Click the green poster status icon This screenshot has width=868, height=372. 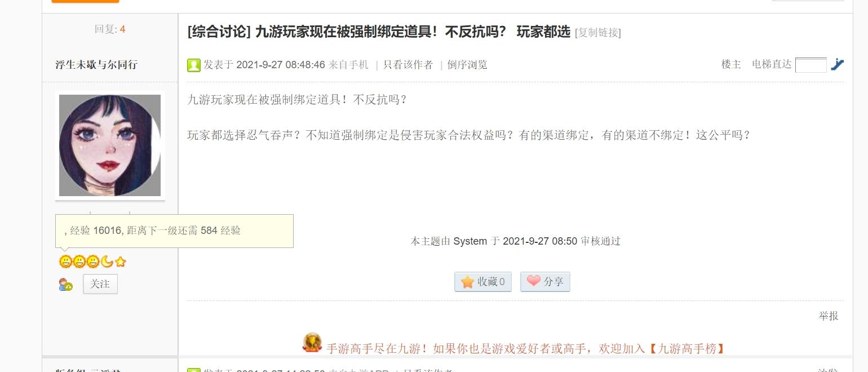(x=194, y=65)
